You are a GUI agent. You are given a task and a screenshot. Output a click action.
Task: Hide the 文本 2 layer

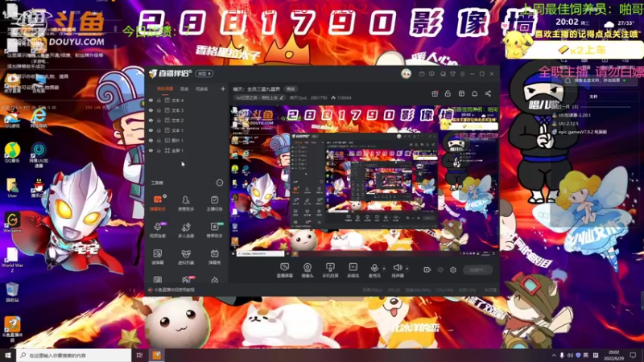click(151, 120)
